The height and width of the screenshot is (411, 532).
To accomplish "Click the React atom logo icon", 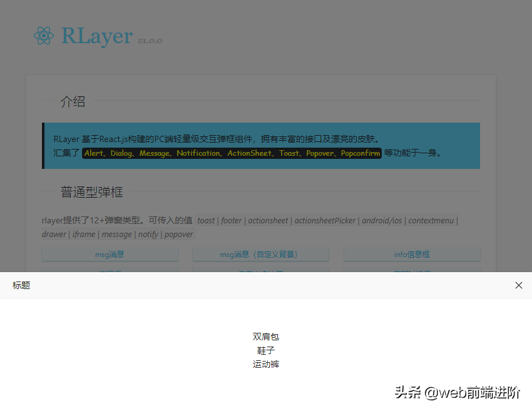I will [43, 36].
